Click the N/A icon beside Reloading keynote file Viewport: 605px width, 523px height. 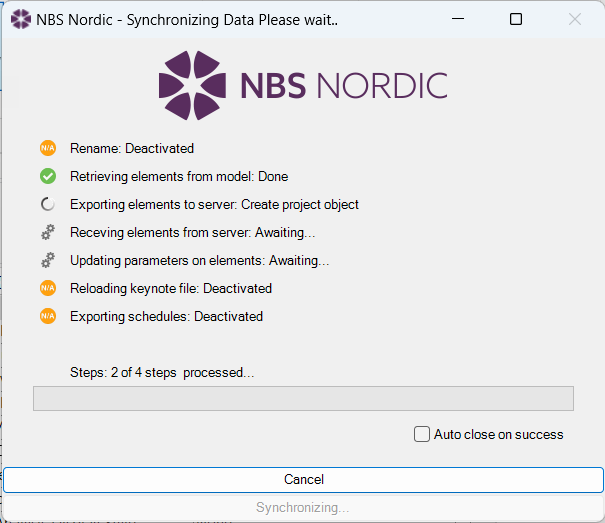tap(48, 288)
